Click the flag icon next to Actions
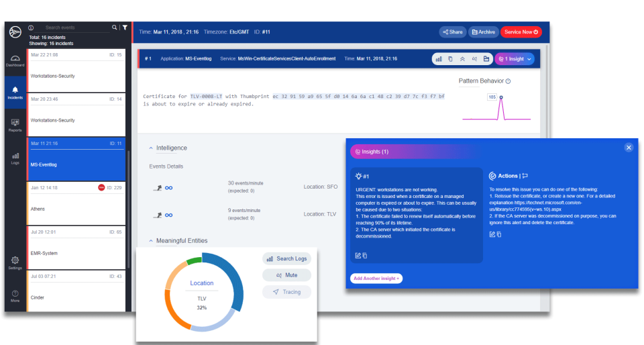The height and width of the screenshot is (345, 644). (x=525, y=176)
